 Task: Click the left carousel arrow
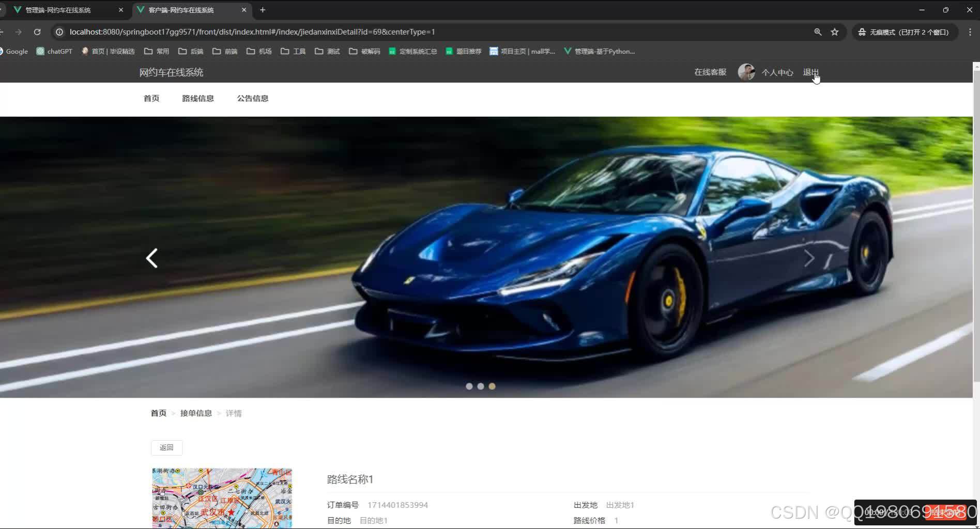click(x=151, y=258)
